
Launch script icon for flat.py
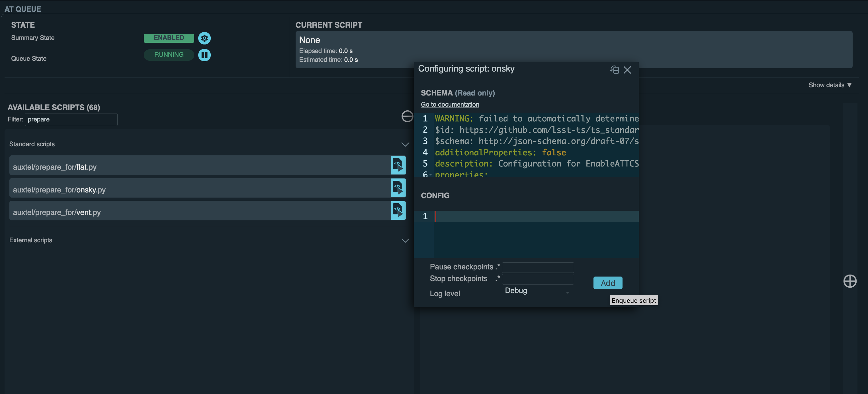(x=398, y=165)
